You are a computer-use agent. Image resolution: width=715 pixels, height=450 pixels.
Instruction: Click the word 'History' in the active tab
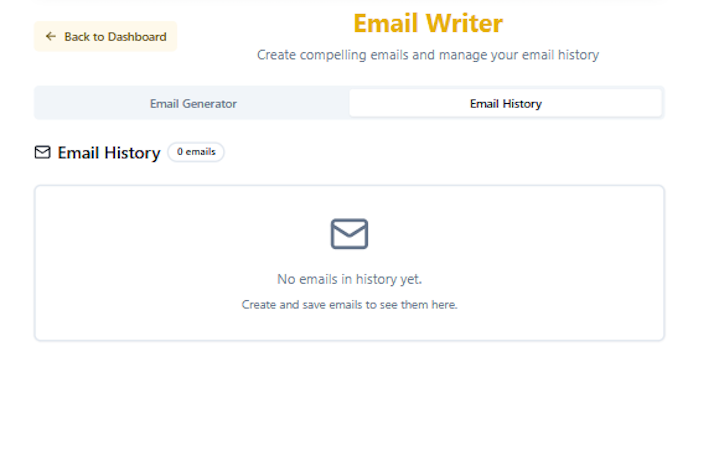(522, 104)
